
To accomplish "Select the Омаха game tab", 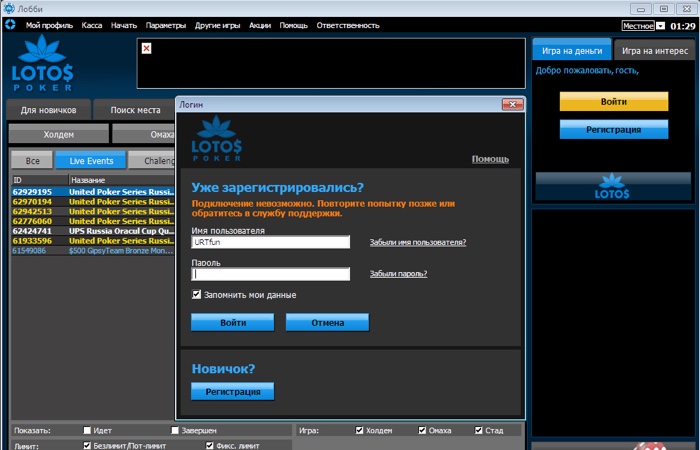I will (x=143, y=134).
